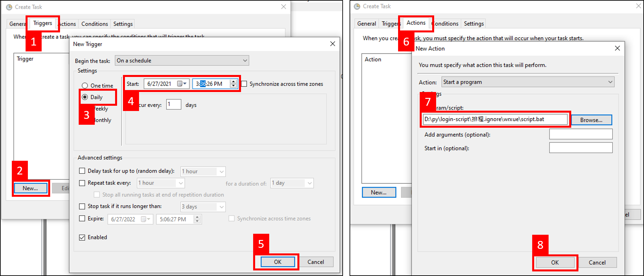Image resolution: width=644 pixels, height=276 pixels.
Task: Increase the Expire time with the up arrow
Action: [x=197, y=217]
